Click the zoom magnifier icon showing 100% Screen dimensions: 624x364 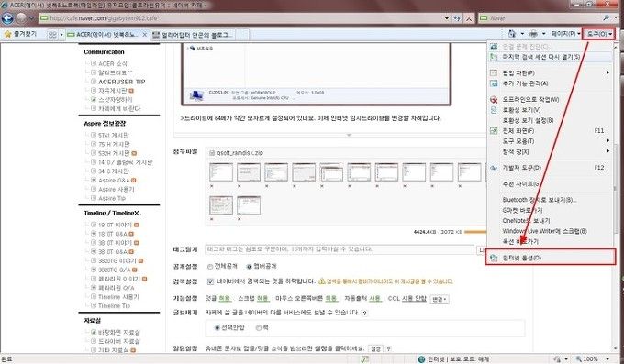579,359
